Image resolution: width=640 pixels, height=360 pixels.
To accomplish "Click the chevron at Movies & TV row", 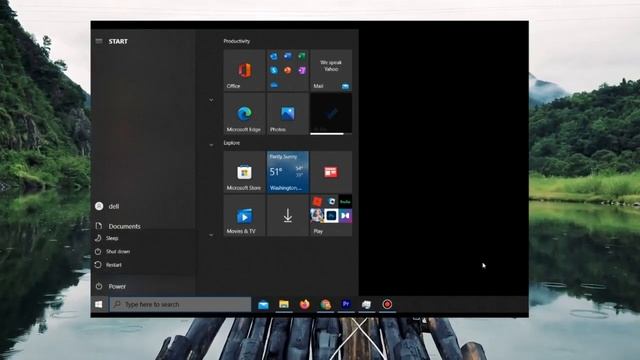I will click(211, 235).
